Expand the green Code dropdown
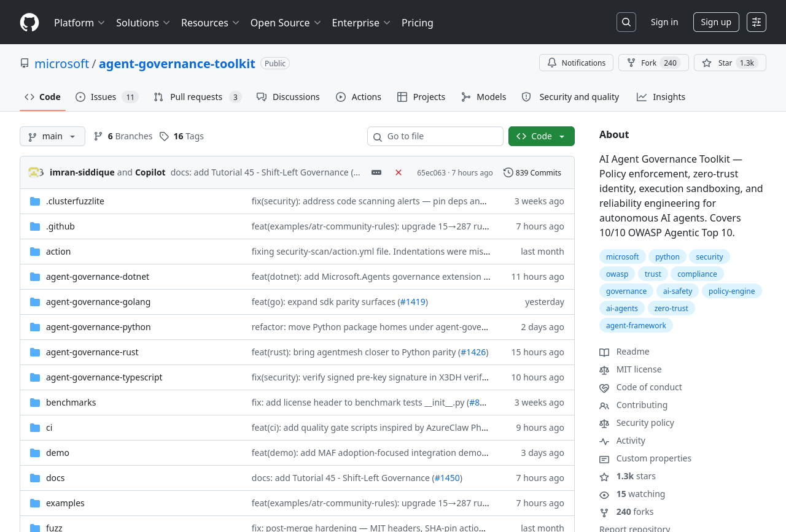This screenshot has height=532, width=786. (x=541, y=136)
